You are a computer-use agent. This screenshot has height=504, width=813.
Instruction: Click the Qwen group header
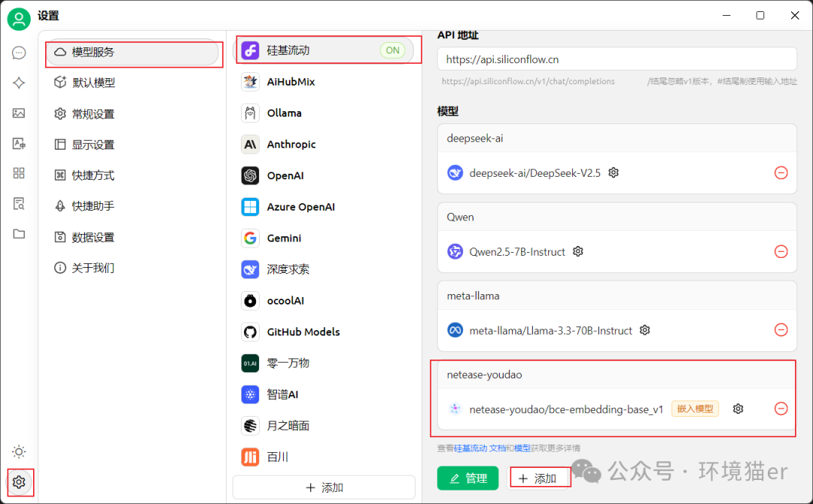point(617,217)
